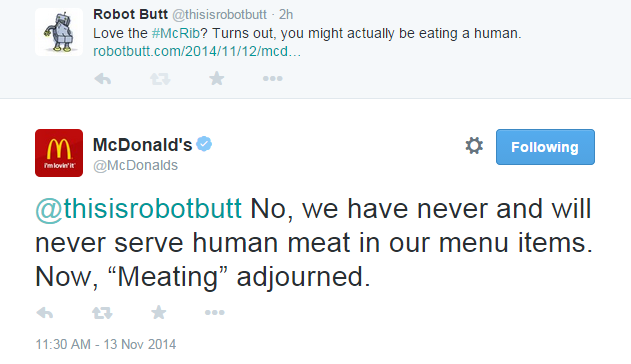Open the @McDonalds handle
The image size is (631, 364).
tap(135, 165)
